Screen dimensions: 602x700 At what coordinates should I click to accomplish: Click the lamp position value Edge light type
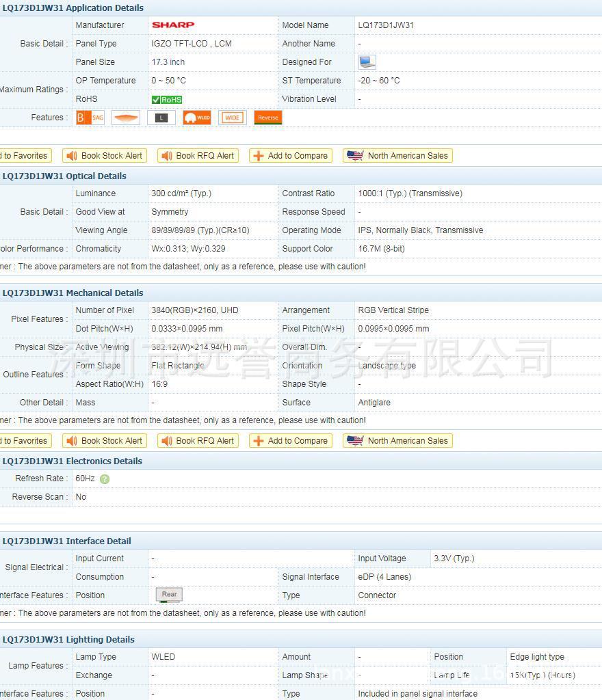[537, 657]
